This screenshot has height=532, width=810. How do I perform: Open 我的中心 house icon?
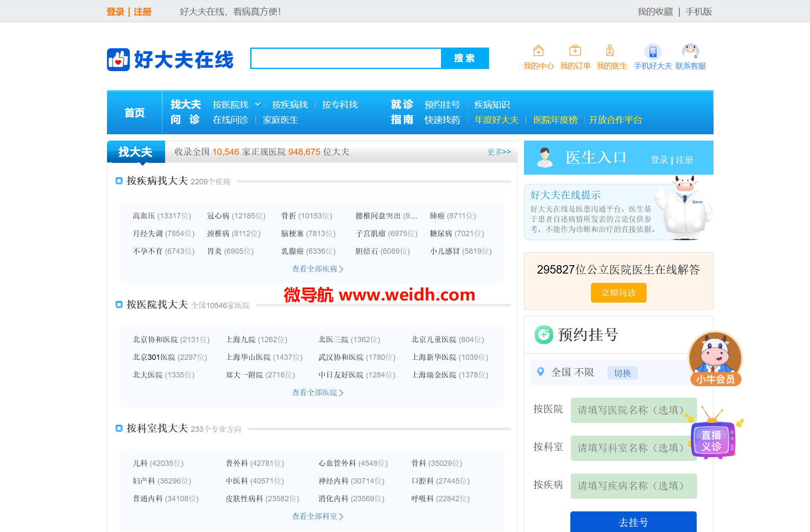[538, 51]
